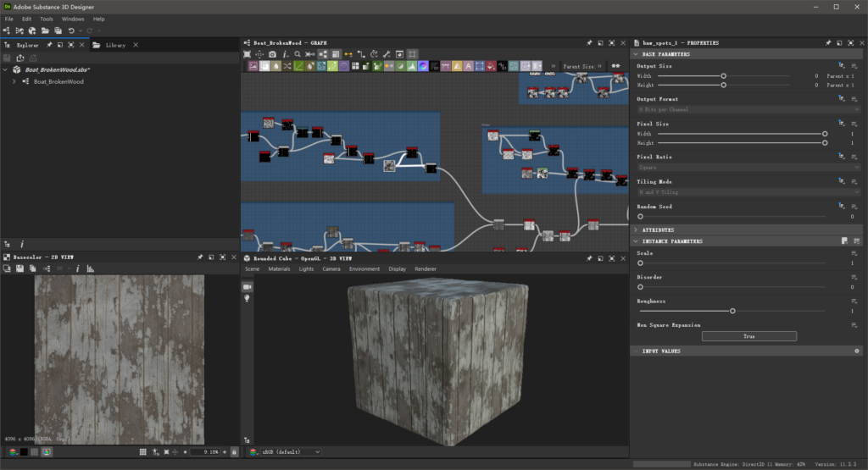Add a Uniform Color node (paint bucket icon)
868x470 pixels.
pyautogui.click(x=491, y=66)
